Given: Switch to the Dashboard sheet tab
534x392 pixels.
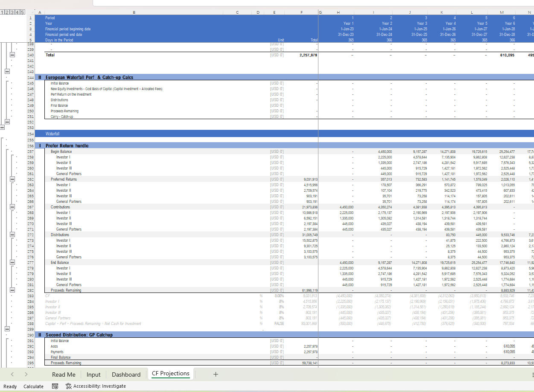Looking at the screenshot, I should coord(126,374).
